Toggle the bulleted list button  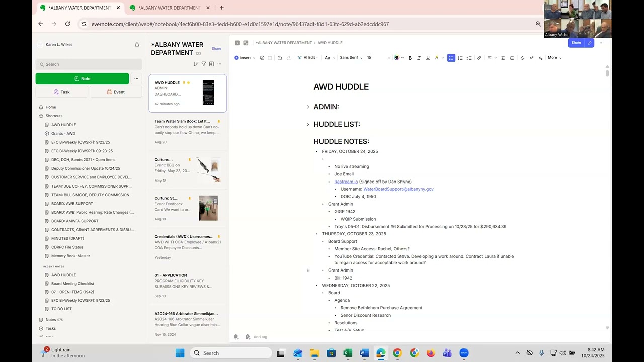451,58
